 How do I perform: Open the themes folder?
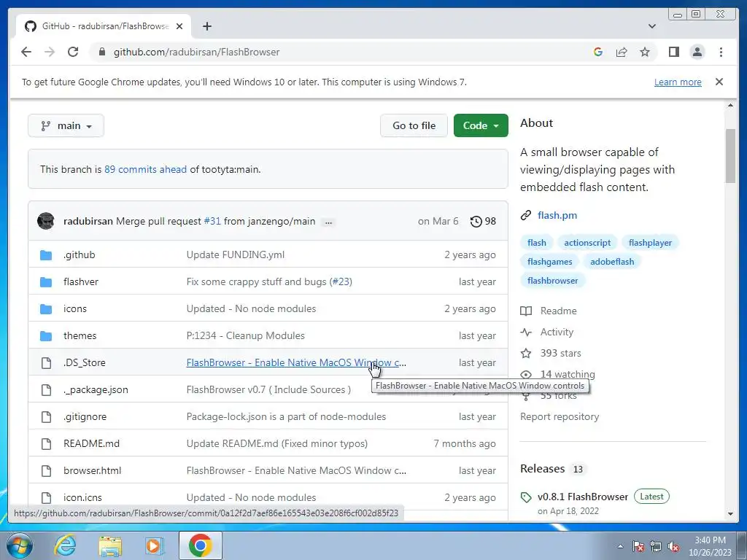[x=80, y=335]
